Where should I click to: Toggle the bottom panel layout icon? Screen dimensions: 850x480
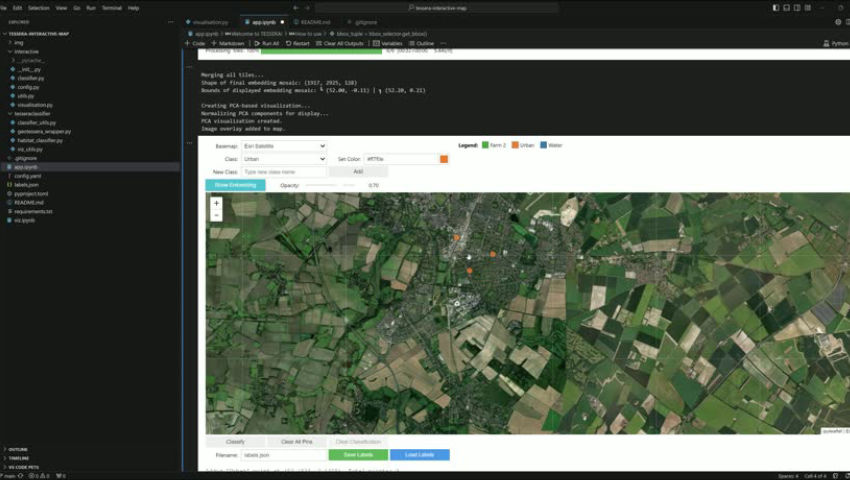pos(787,8)
